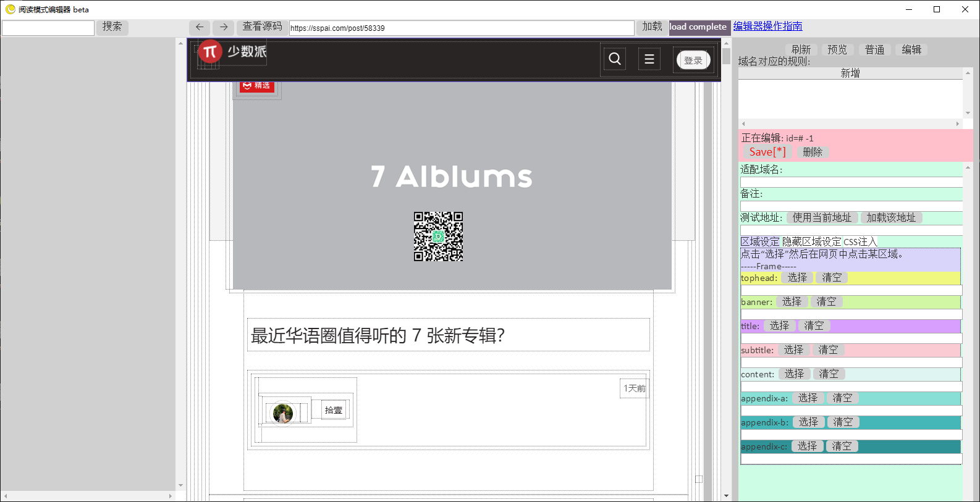980x502 pixels.
Task: Click 选择 for banner region
Action: tap(792, 302)
